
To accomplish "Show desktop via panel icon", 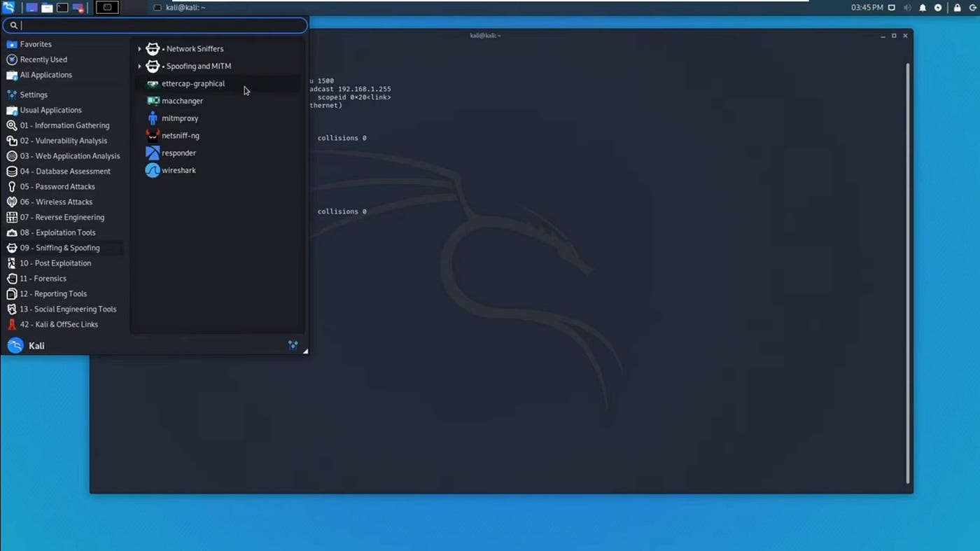I will 31,8.
